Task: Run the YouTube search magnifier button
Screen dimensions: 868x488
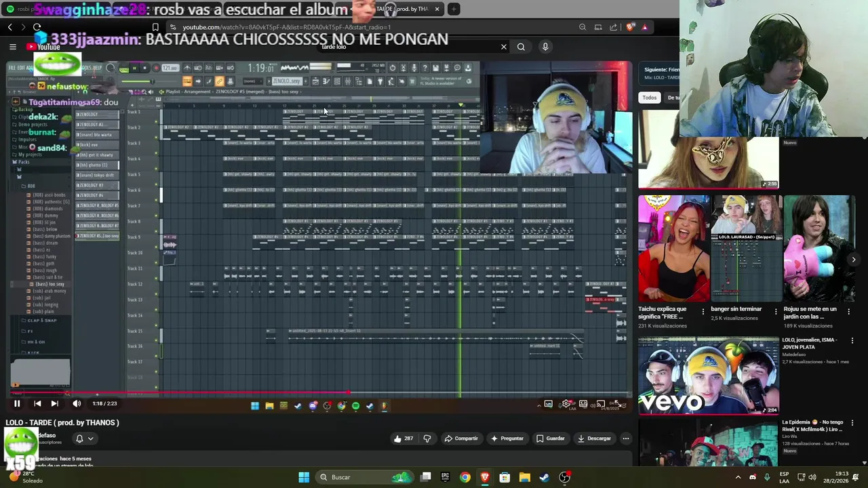Action: 521,47
